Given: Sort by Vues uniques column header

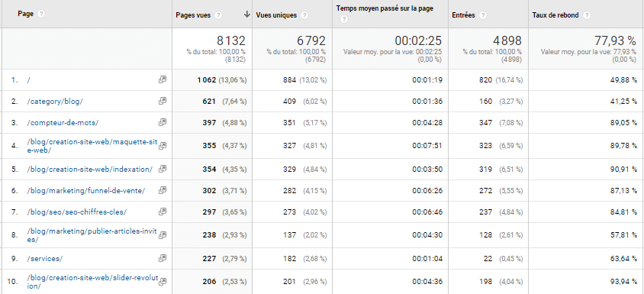Looking at the screenshot, I should 276,15.
